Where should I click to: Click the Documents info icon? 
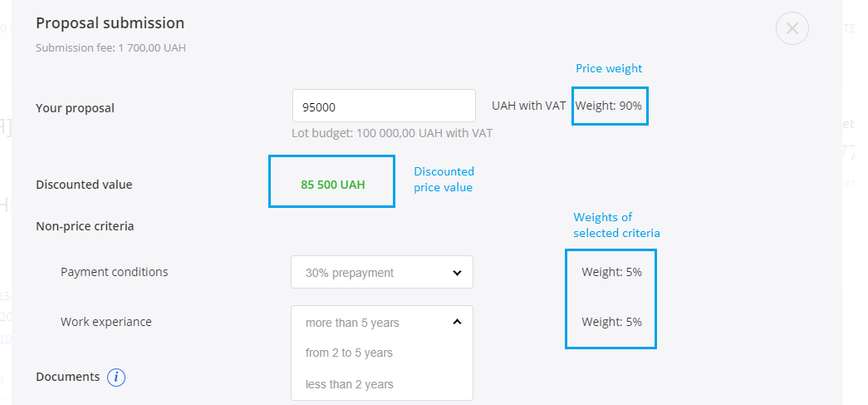tap(116, 378)
